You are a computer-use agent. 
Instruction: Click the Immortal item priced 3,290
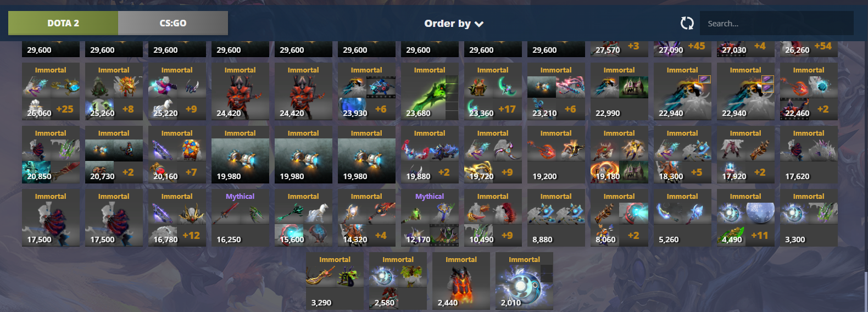coord(335,281)
